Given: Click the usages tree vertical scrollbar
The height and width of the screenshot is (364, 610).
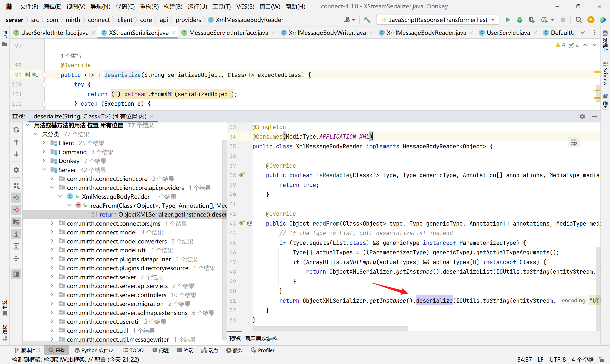Looking at the screenshot, I should [224, 240].
